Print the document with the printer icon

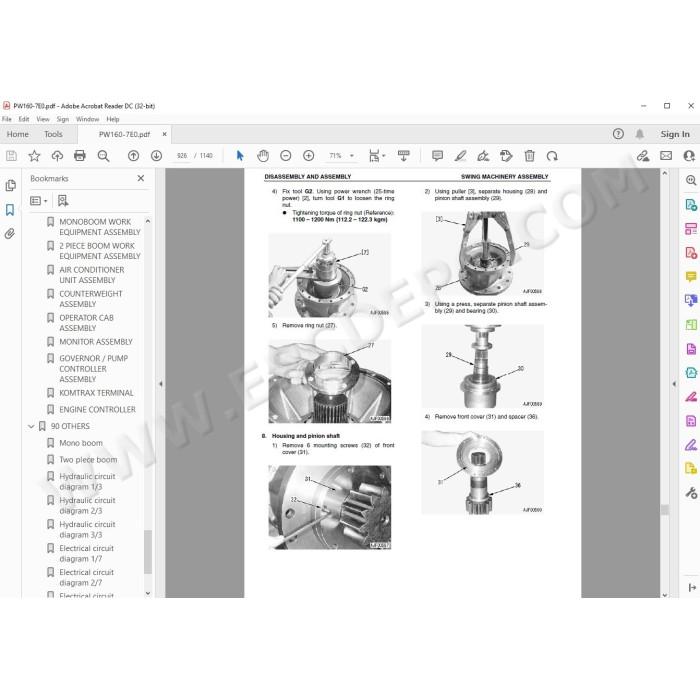click(80, 156)
